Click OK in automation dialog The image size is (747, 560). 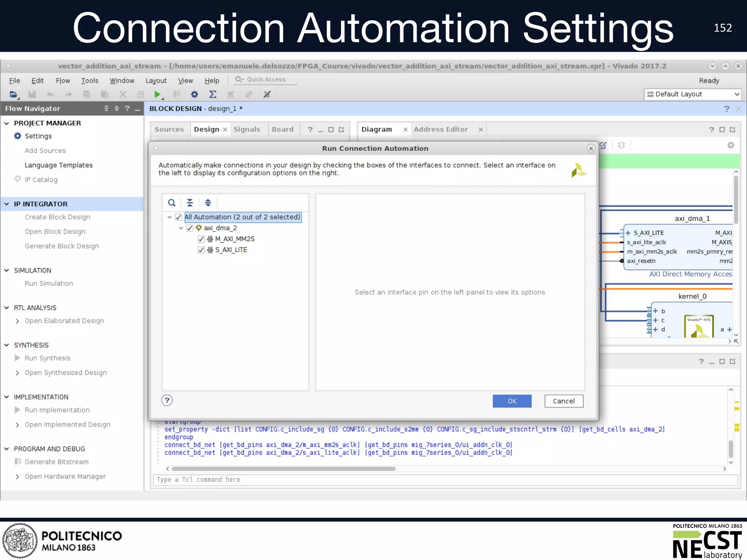[x=512, y=401]
